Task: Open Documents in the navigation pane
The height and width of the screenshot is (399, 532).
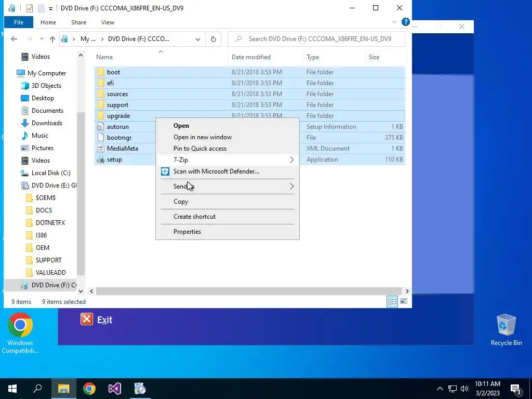Action: point(47,111)
